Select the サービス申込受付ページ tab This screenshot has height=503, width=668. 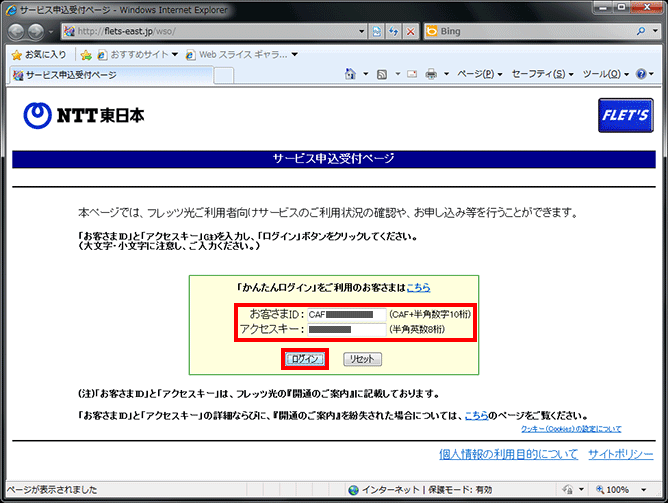click(x=111, y=75)
